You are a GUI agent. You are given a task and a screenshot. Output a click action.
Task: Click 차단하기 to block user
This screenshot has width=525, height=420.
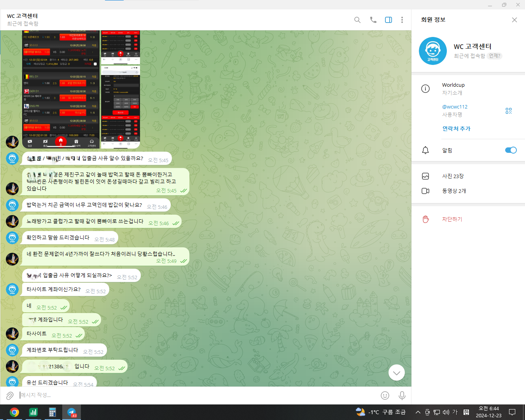tap(452, 219)
